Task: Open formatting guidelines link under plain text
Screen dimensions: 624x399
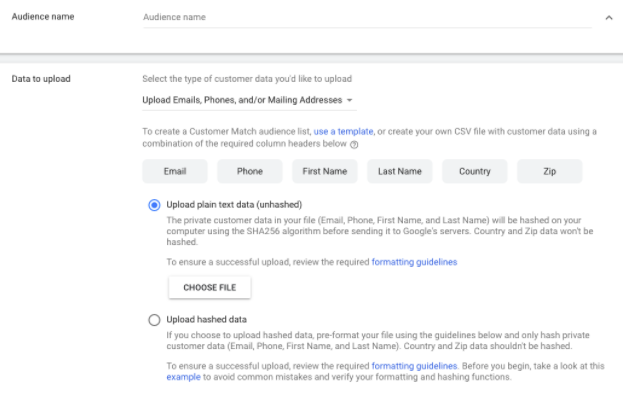Action: tap(414, 262)
